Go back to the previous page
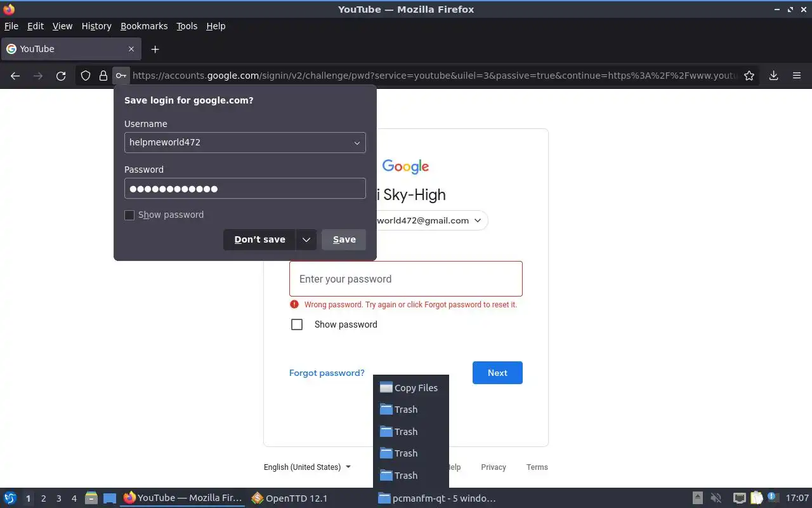 coord(15,76)
